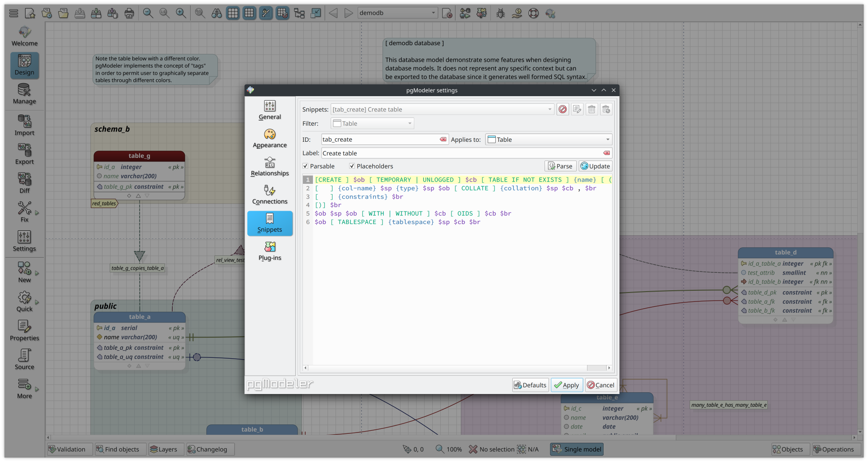
Task: Expand the New object submenu arrow
Action: (37, 273)
